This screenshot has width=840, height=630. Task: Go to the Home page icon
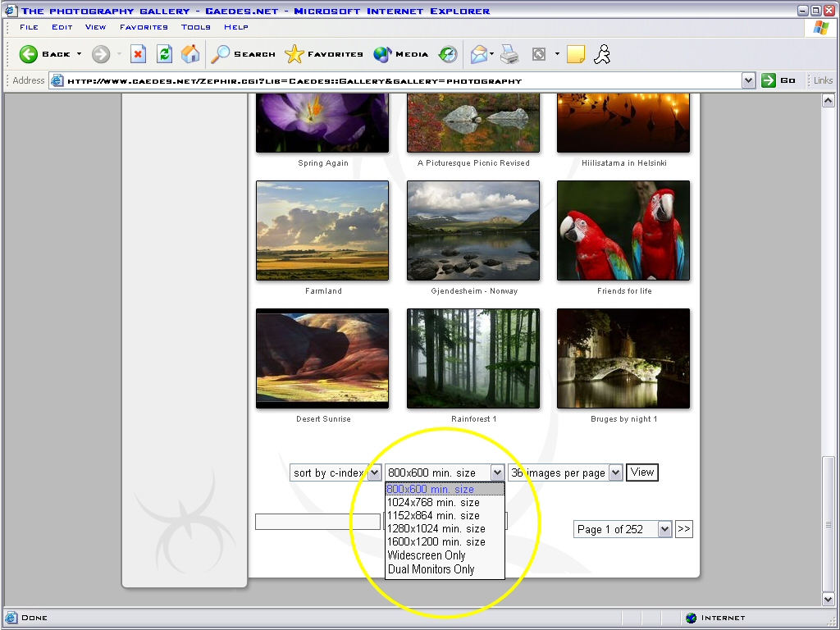(x=190, y=54)
